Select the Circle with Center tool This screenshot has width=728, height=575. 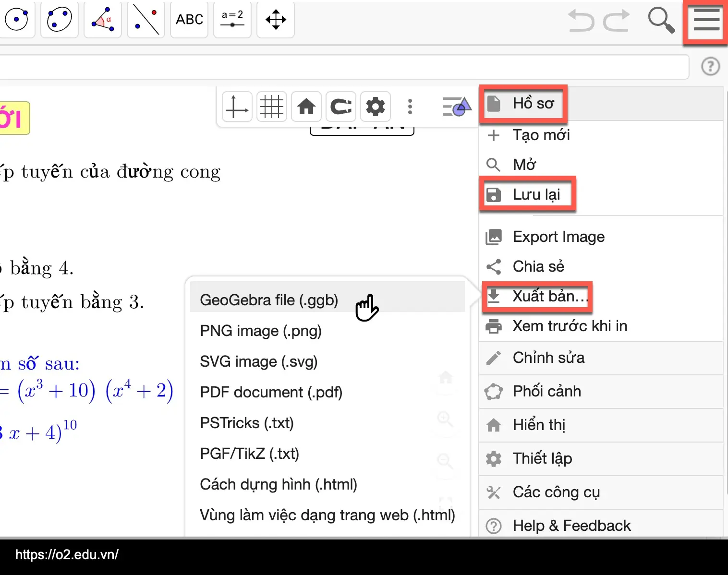[17, 20]
